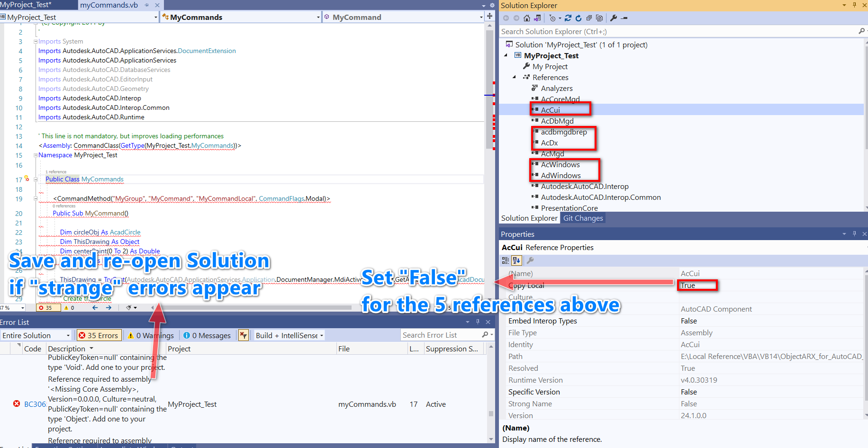Toggle the 0 Warnings filter button

[x=151, y=335]
